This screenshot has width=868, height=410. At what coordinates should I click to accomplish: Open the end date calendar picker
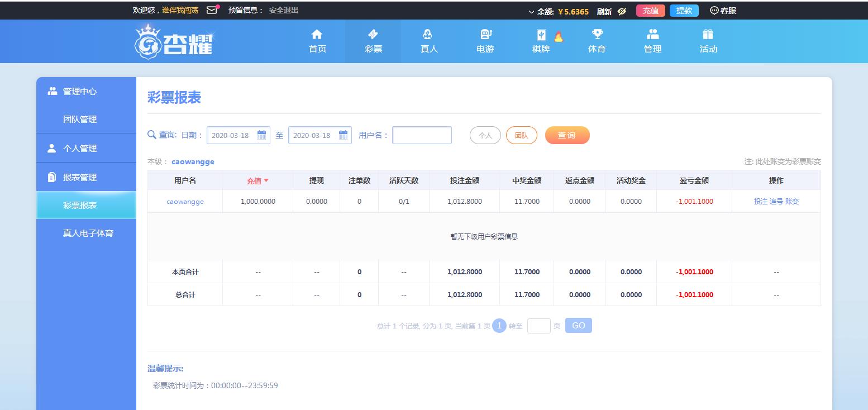point(343,135)
